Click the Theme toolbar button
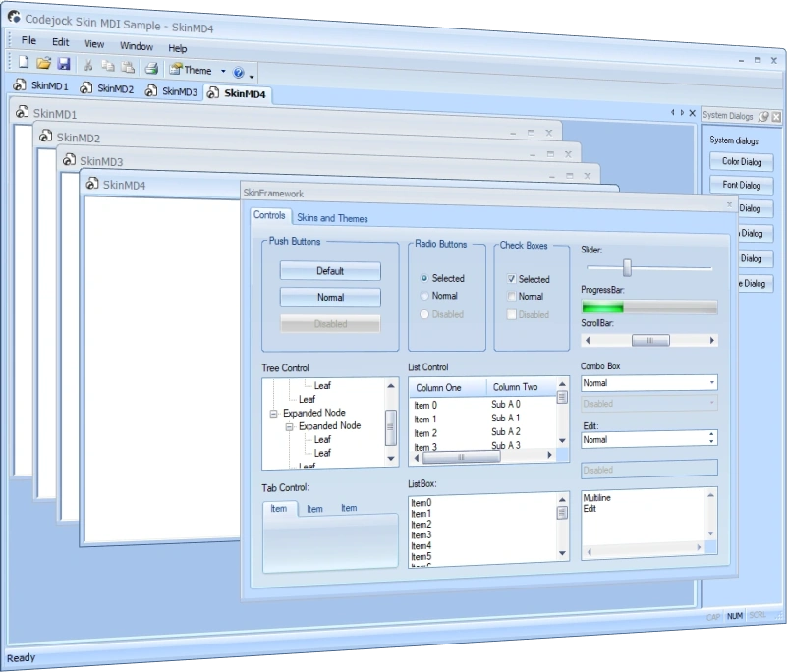 191,70
